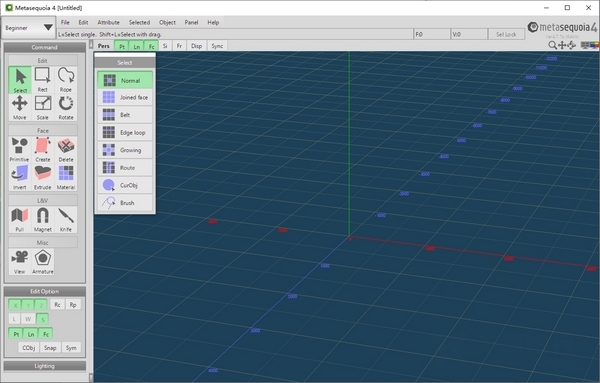Select the Invert face tool
The image size is (600, 383).
pos(20,178)
